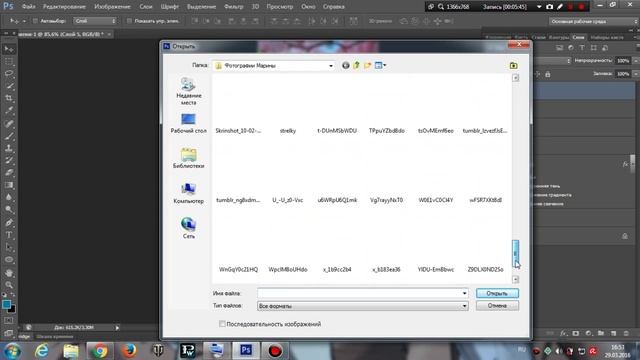The image size is (640, 360).
Task: Select the Gradient tool
Action: pyautogui.click(x=9, y=185)
